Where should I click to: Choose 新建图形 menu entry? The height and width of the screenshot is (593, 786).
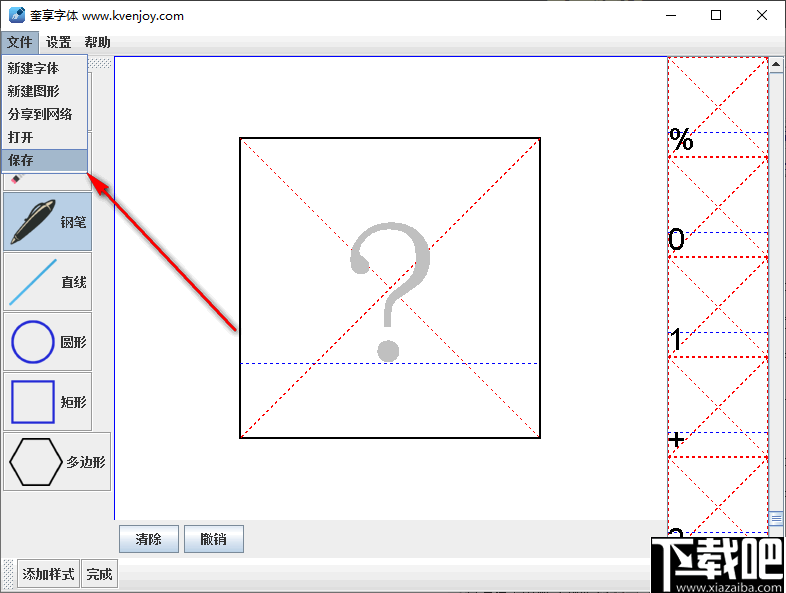tap(45, 91)
